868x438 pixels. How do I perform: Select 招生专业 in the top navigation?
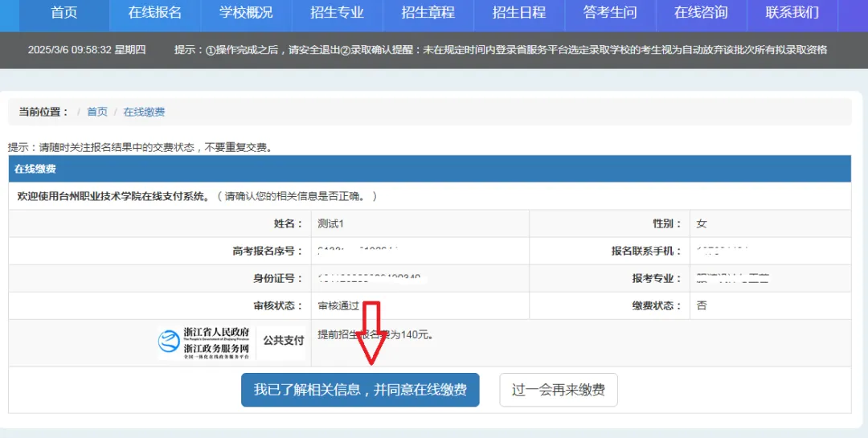click(337, 13)
